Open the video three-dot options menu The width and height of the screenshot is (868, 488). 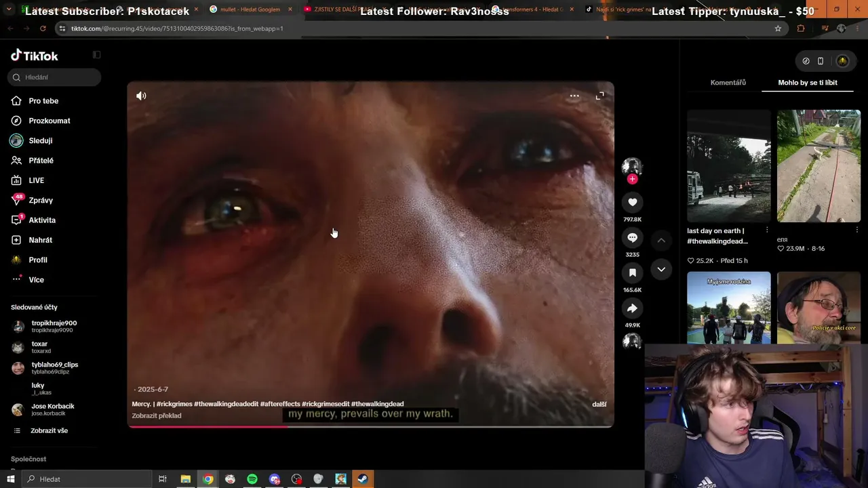tap(574, 96)
